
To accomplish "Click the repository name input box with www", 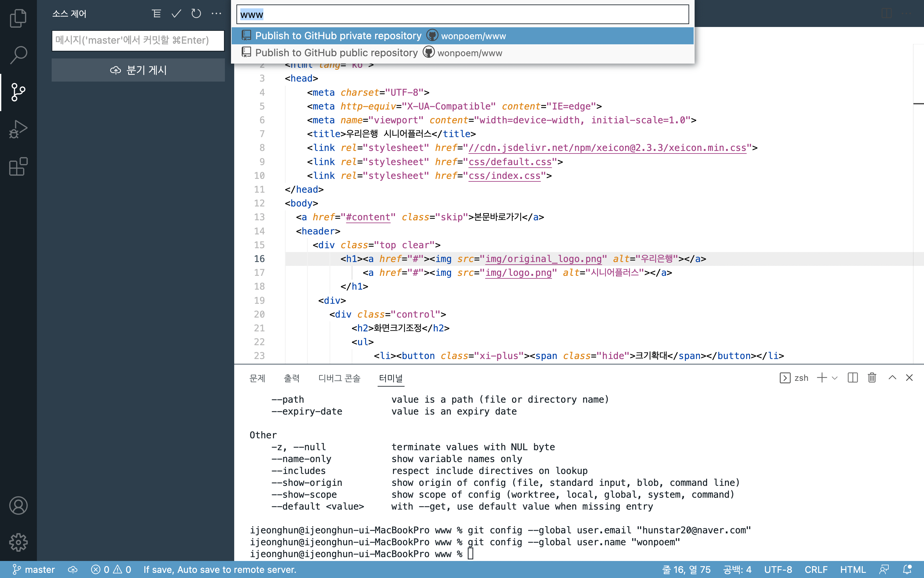I will tap(462, 14).
